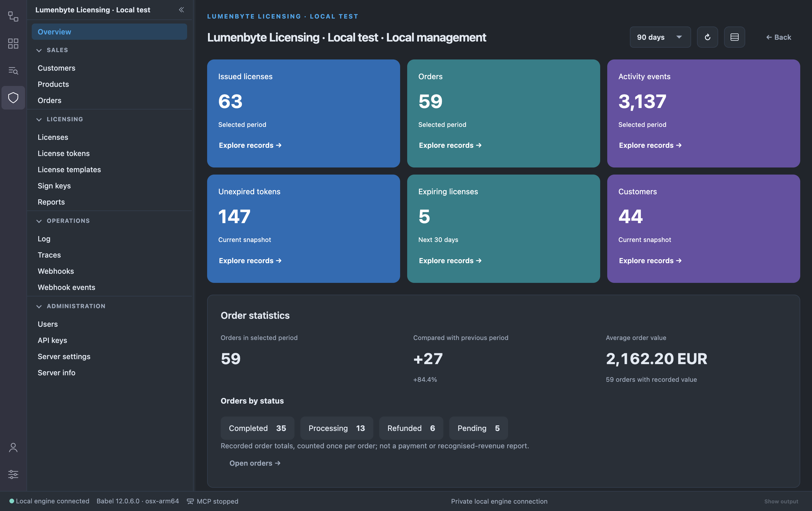Click the Processing 13 status chip
Screen dimensions: 812x511
tap(337, 428)
